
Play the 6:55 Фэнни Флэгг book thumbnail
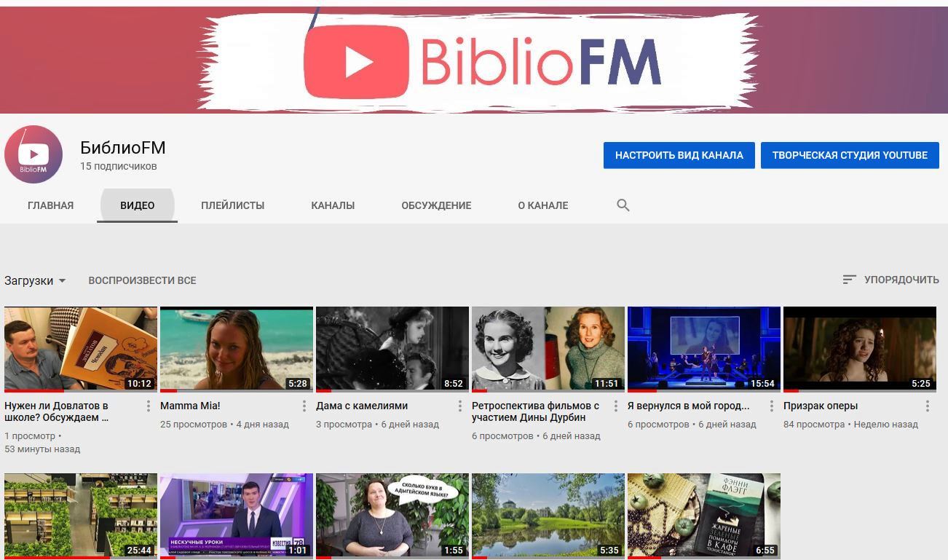[x=704, y=516]
